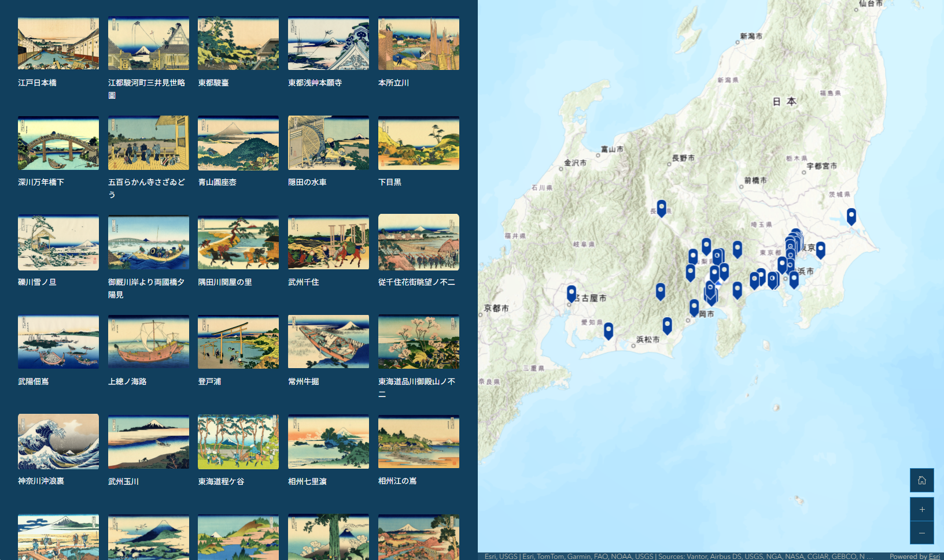
Task: Open the 東都浅艸本願寺 temple print
Action: 329,43
